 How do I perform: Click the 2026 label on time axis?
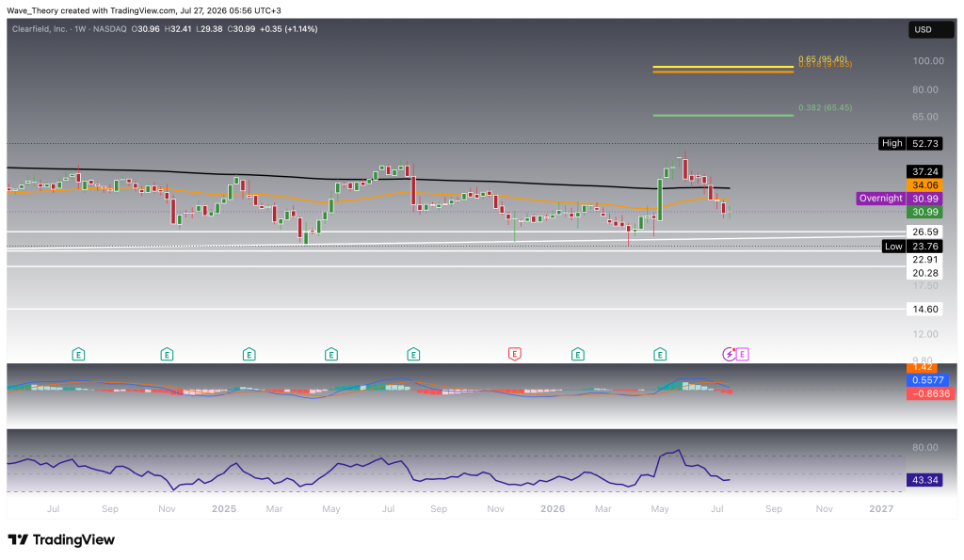[x=553, y=509]
